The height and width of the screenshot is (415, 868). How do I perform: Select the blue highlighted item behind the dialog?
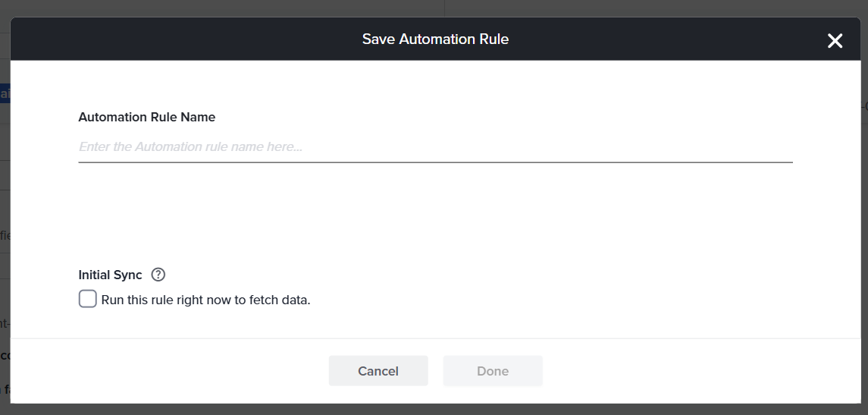click(x=5, y=93)
